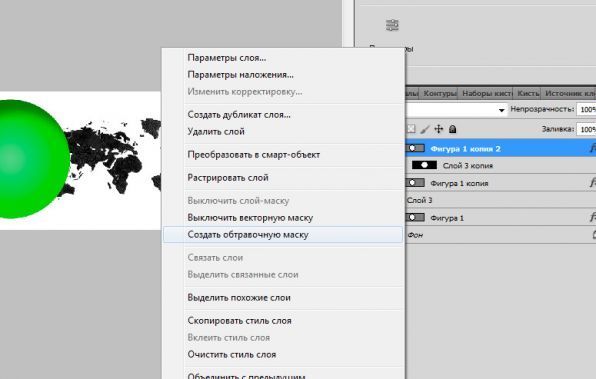
Task: Click vector mask thumbnail of Фигура 1 копия
Action: [415, 183]
